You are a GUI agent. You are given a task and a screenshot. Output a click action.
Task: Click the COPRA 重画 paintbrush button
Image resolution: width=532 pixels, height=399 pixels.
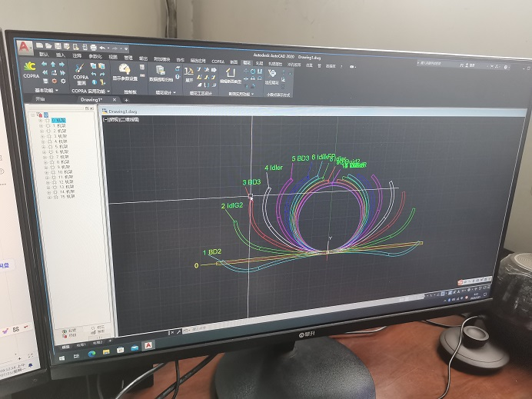tap(81, 74)
